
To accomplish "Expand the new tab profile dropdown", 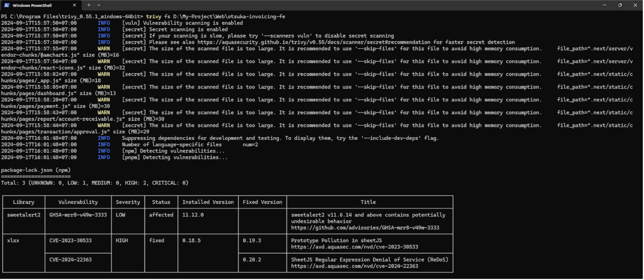I will tap(99, 5).
